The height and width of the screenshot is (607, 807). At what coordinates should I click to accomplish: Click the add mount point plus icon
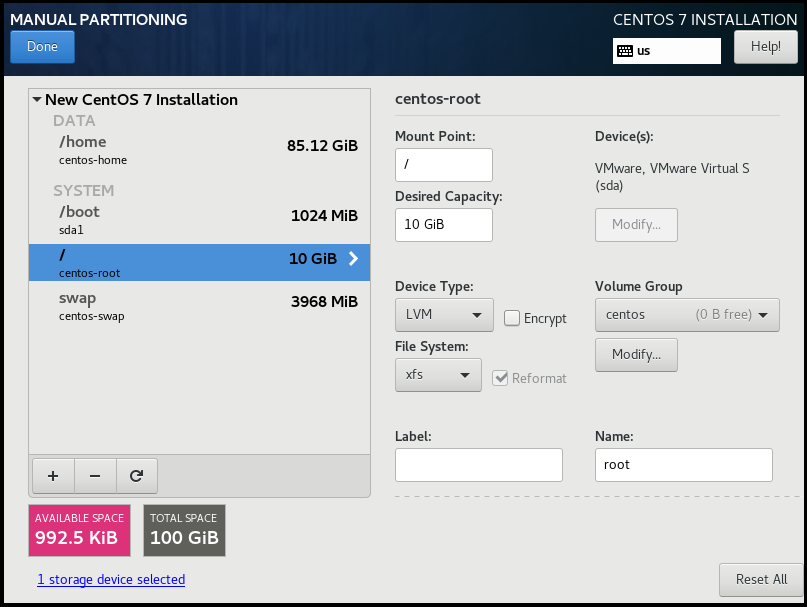pos(53,476)
